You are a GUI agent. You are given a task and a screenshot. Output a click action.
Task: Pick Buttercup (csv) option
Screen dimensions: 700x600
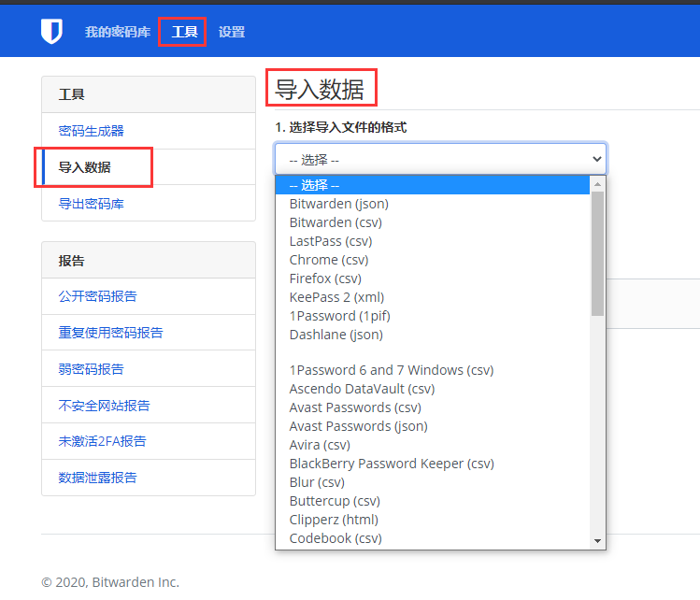(432, 501)
